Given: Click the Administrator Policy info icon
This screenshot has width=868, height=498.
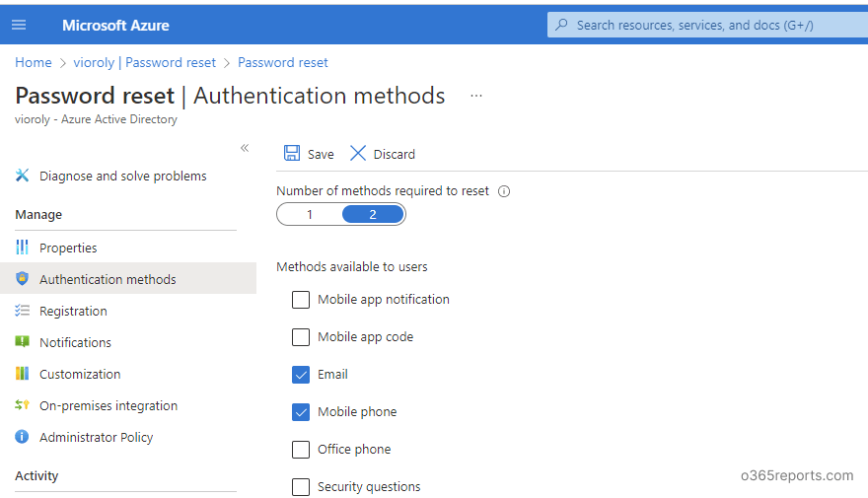Looking at the screenshot, I should pos(22,437).
